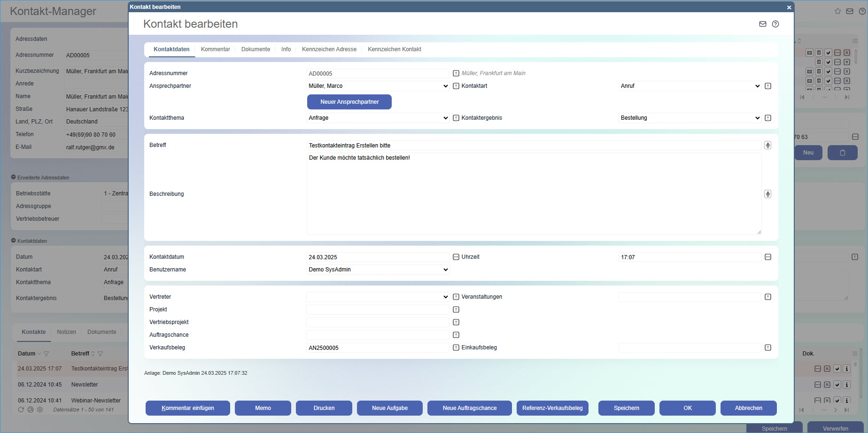Click the Referenz-Verkaufsbeleg button
This screenshot has height=433, width=868.
pos(552,408)
